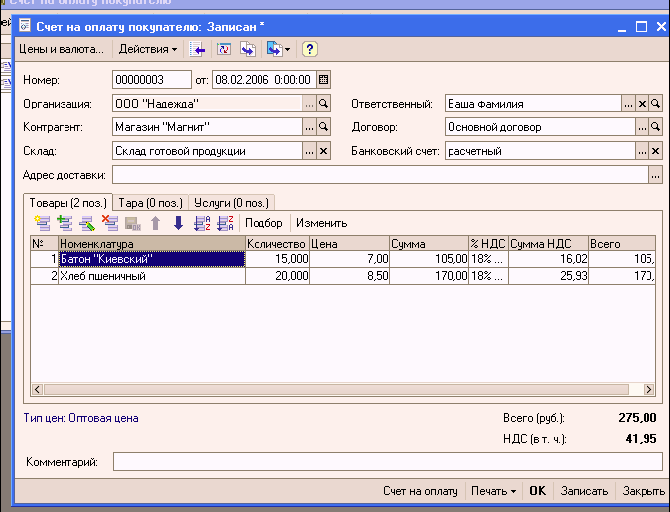
Task: Sort table rows descending Z to A
Action: pos(224,223)
